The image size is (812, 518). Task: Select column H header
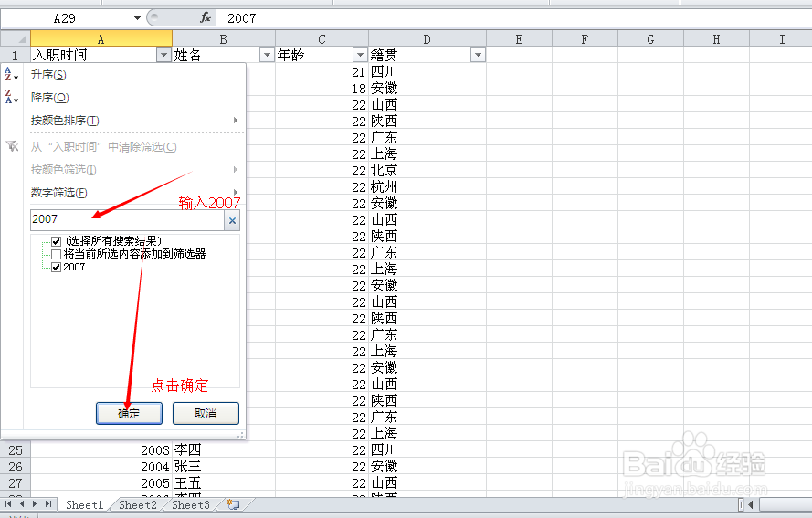tap(716, 39)
